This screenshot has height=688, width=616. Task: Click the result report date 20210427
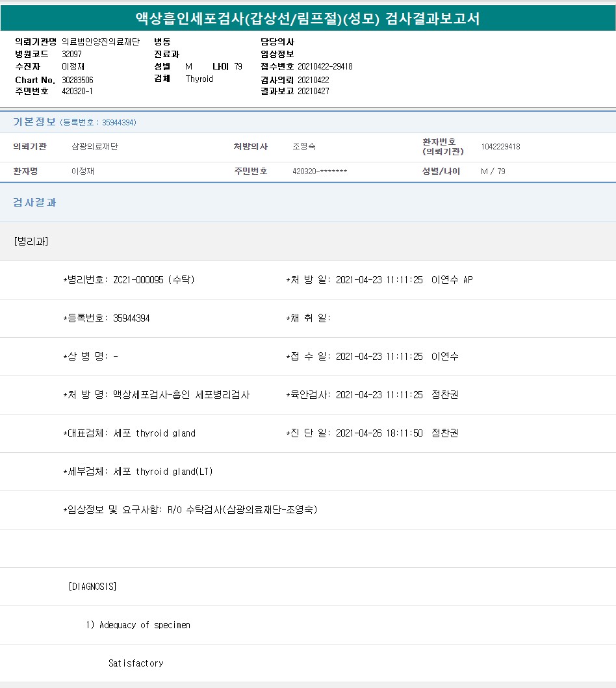pos(313,91)
